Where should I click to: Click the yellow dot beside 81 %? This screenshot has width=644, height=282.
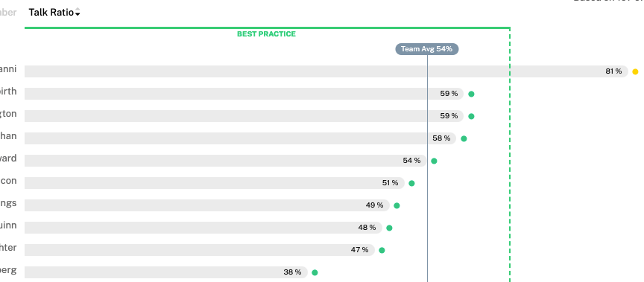(635, 71)
